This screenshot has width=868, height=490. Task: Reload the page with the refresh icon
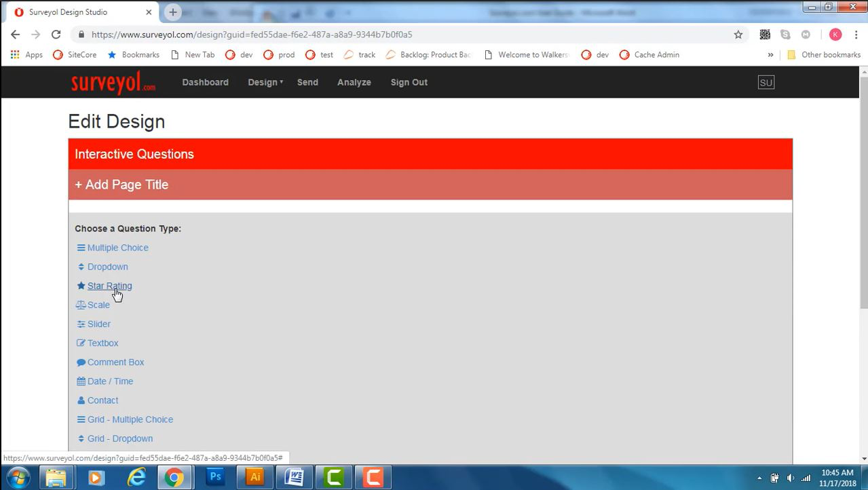coord(56,35)
